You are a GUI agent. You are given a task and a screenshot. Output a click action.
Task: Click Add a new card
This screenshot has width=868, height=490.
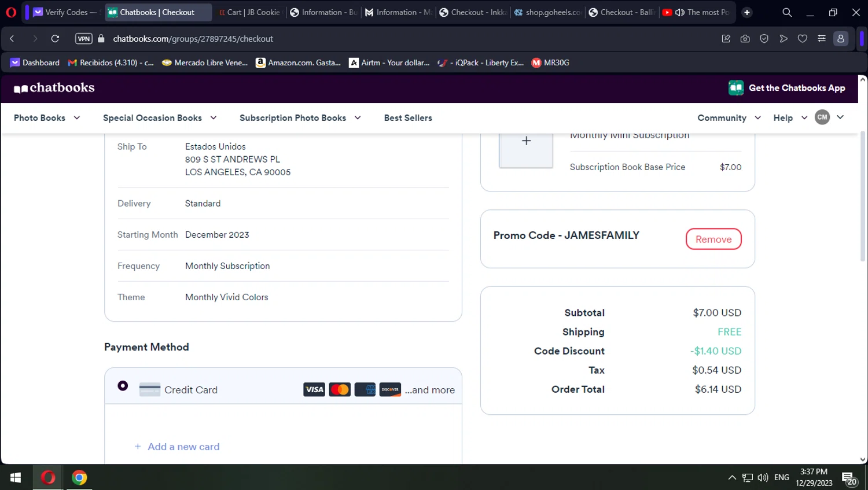coord(177,447)
